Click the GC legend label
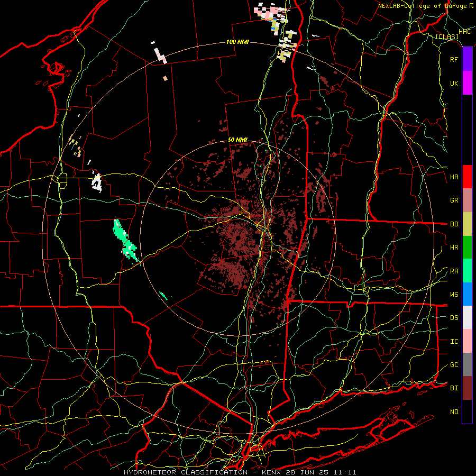Image resolution: width=476 pixels, height=476 pixels. 454,365
